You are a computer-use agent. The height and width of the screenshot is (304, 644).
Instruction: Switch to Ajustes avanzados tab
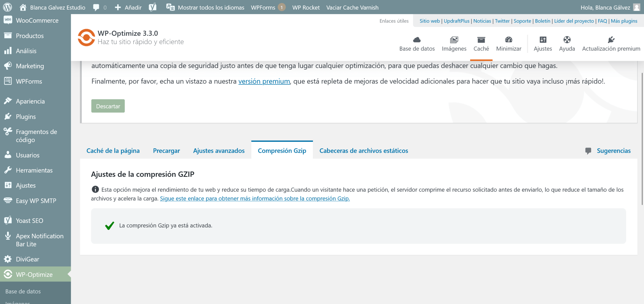click(x=219, y=151)
